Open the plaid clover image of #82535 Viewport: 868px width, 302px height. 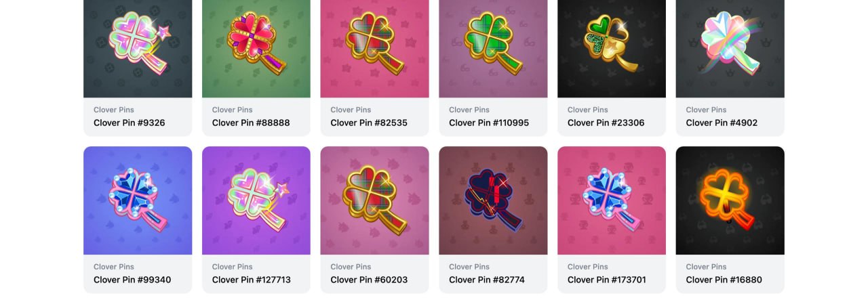pos(374,49)
